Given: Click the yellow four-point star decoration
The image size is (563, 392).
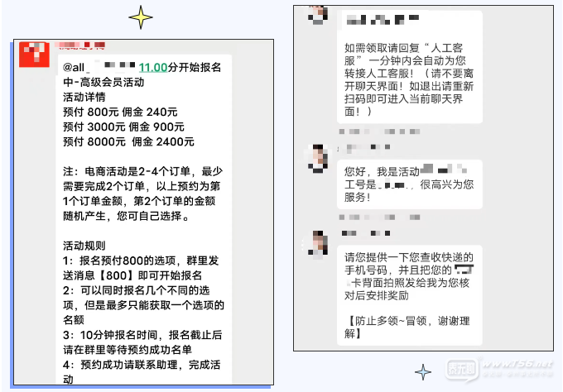Looking at the screenshot, I should [141, 17].
